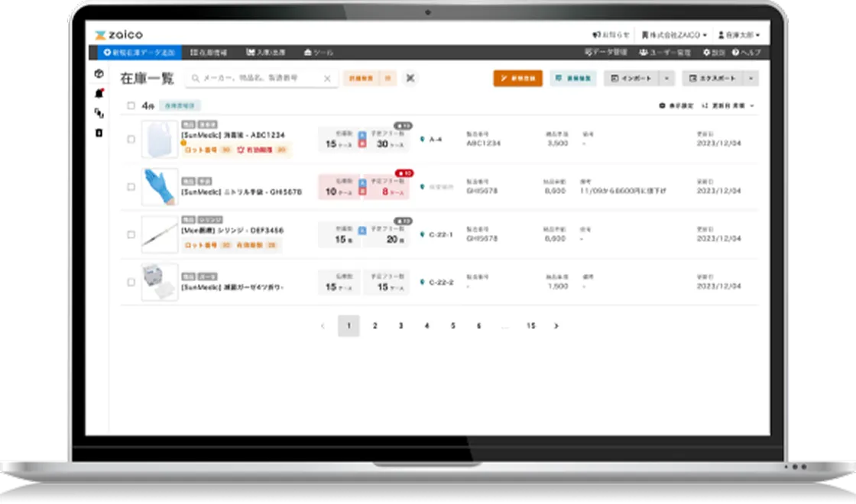This screenshot has height=504, width=856.
Task: Click the box icon in left sidebar
Action: tap(99, 74)
